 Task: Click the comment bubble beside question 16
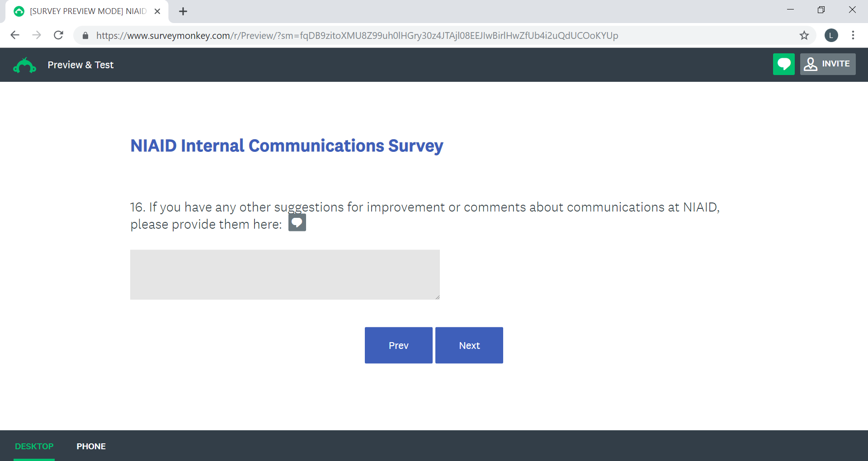297,222
